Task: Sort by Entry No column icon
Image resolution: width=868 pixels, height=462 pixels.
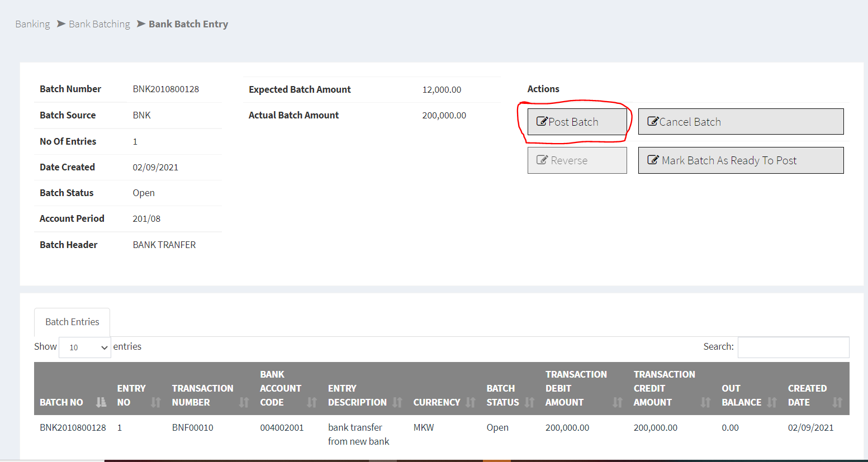Action: pyautogui.click(x=156, y=402)
